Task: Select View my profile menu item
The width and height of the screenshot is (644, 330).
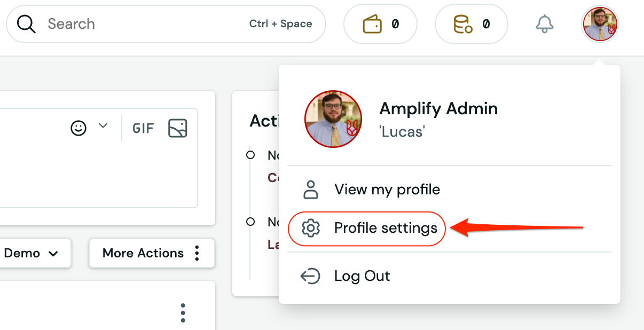Action: click(387, 190)
